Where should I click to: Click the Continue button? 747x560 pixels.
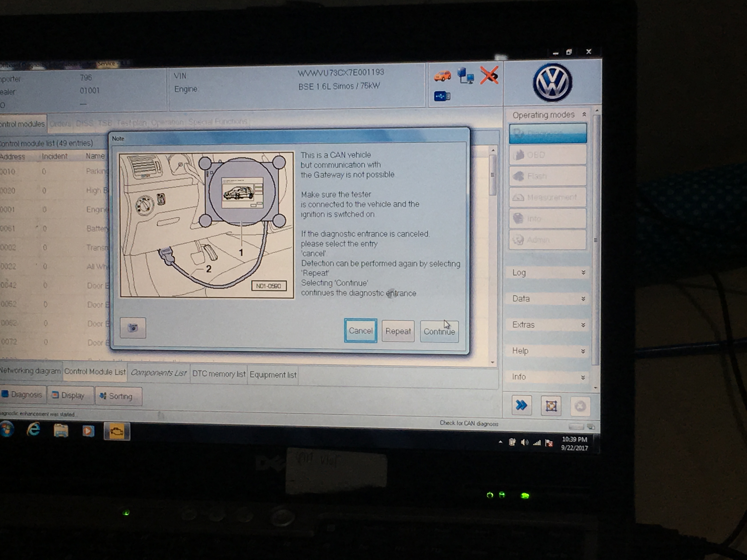439,331
